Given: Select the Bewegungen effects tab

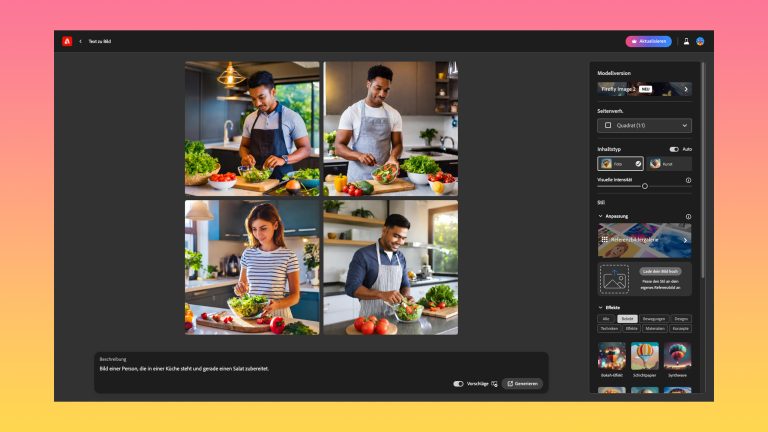Looking at the screenshot, I should [x=653, y=319].
